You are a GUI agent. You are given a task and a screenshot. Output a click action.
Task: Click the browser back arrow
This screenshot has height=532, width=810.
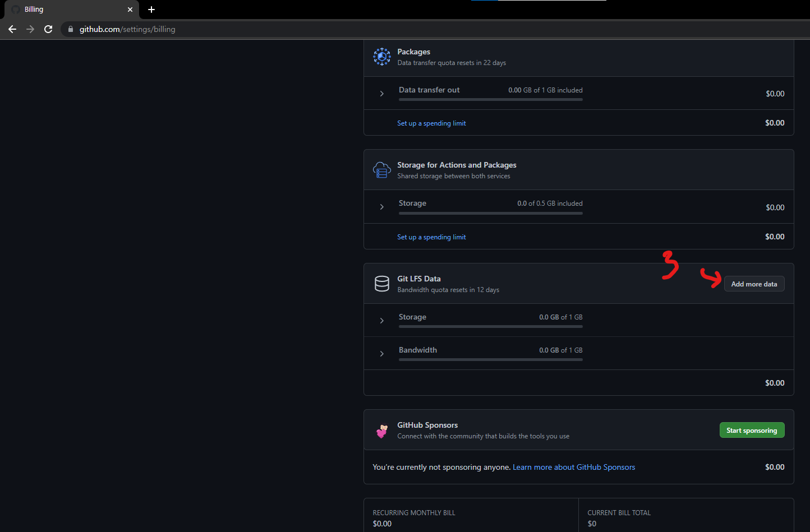[12, 29]
